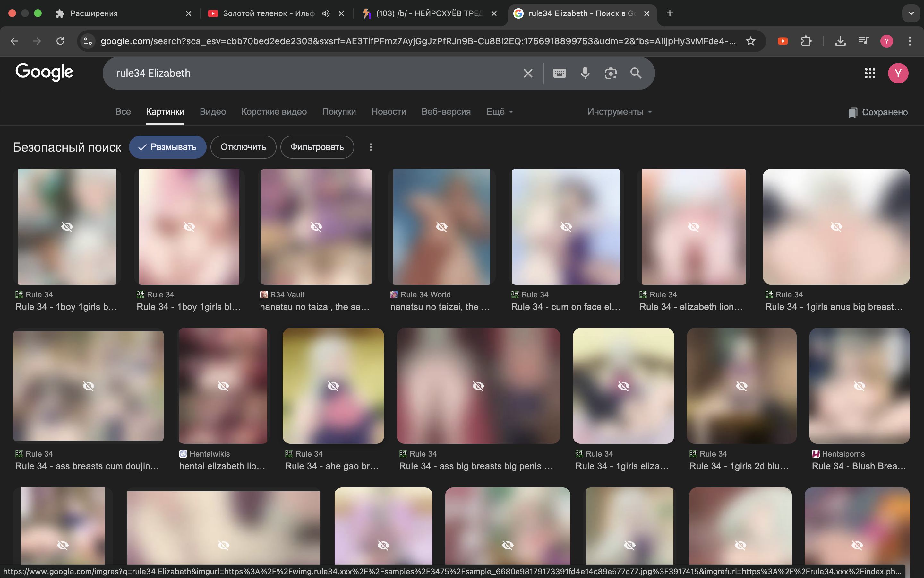Open the Chrome profile avatar in the toolbar
The image size is (924, 578).
886,41
